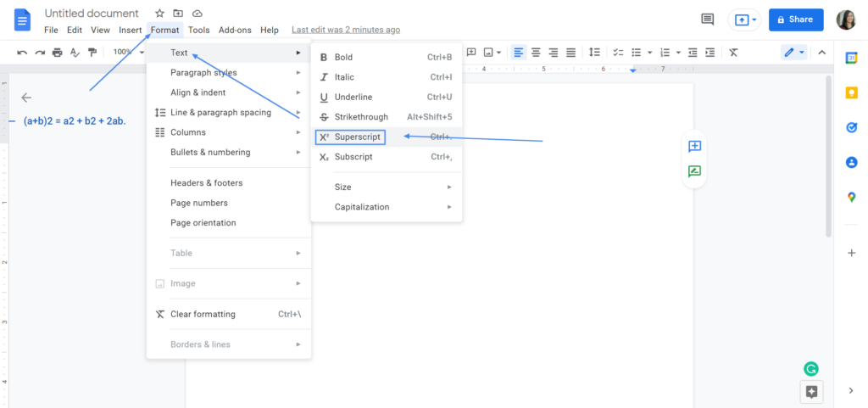This screenshot has height=408, width=868.
Task: Toggle center align in toolbar
Action: click(x=536, y=53)
